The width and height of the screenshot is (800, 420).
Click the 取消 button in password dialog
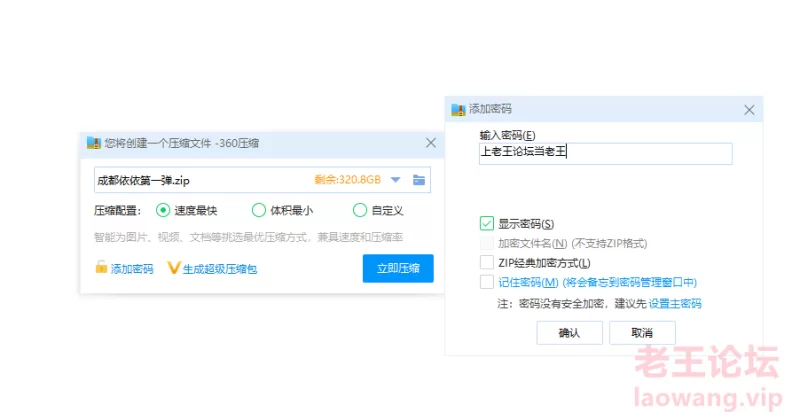(x=642, y=333)
